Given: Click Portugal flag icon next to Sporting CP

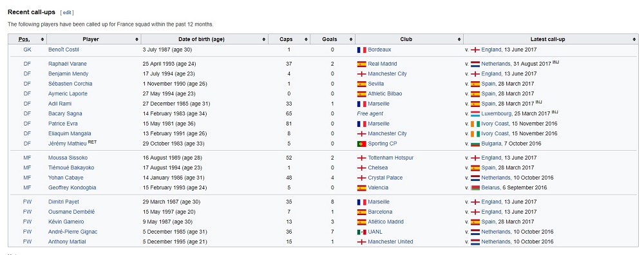Looking at the screenshot, I should (361, 144).
